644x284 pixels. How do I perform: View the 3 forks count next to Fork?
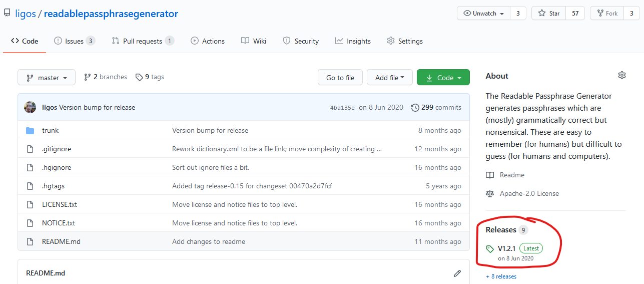(x=631, y=14)
